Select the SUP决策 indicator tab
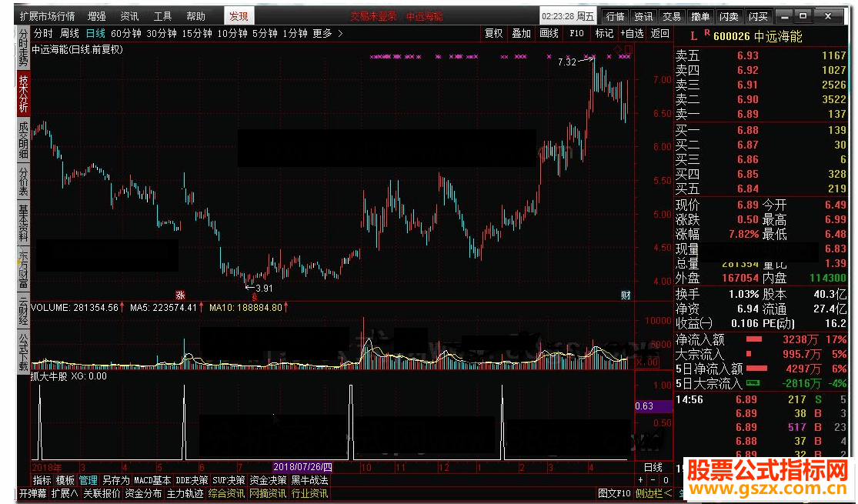 click(229, 480)
